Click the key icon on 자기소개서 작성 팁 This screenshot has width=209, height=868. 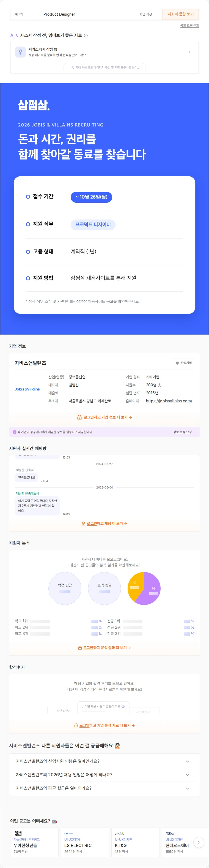pos(20,52)
